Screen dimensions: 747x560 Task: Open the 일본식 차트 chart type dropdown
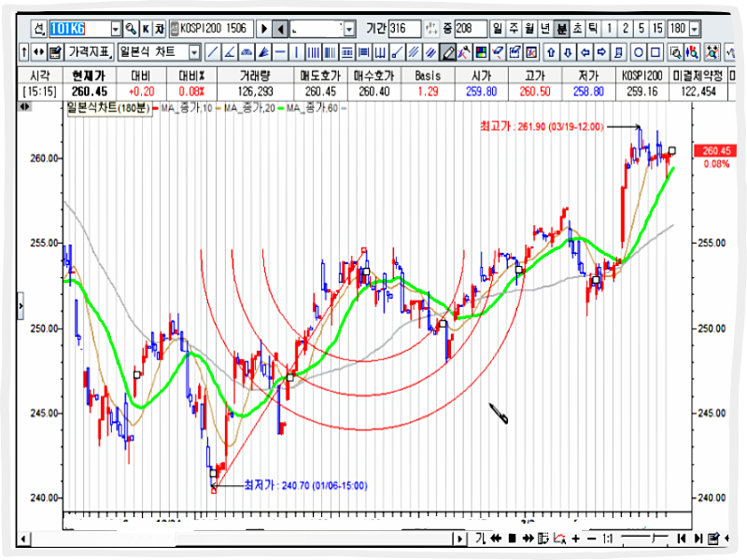coord(194,52)
